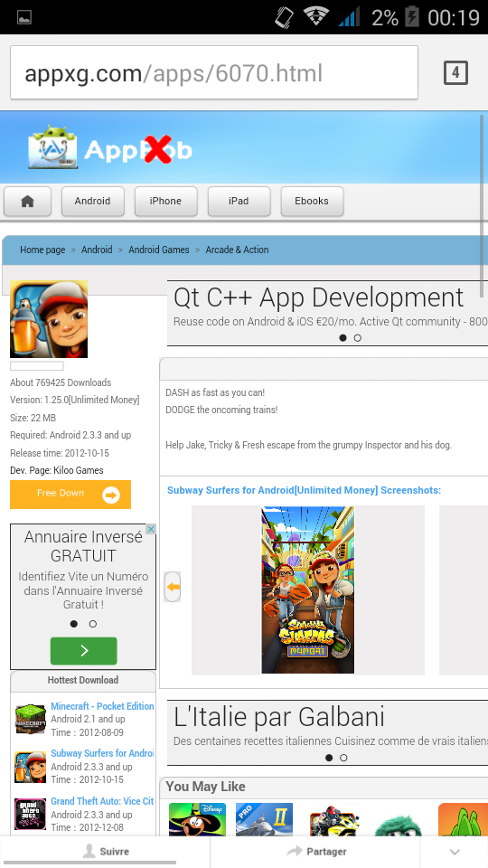Click the You May Like heading
Viewport: 488px width, 868px height.
click(205, 787)
